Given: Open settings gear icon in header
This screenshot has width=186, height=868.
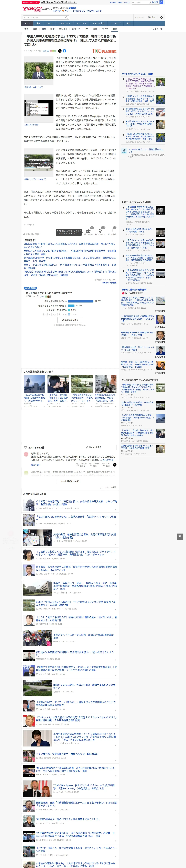Looking at the screenshot, I should point(161,18).
